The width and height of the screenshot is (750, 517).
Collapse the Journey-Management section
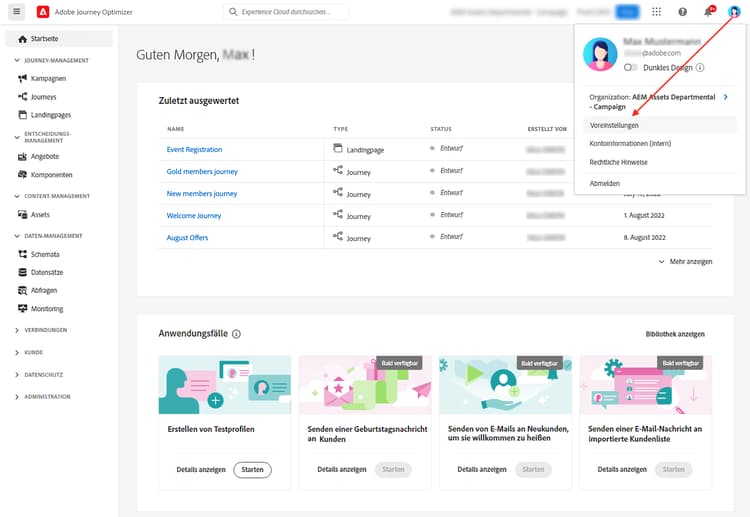click(17, 60)
